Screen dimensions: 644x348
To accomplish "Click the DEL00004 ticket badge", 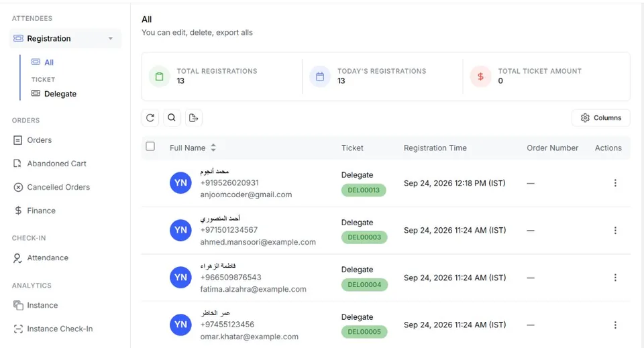I will point(364,284).
